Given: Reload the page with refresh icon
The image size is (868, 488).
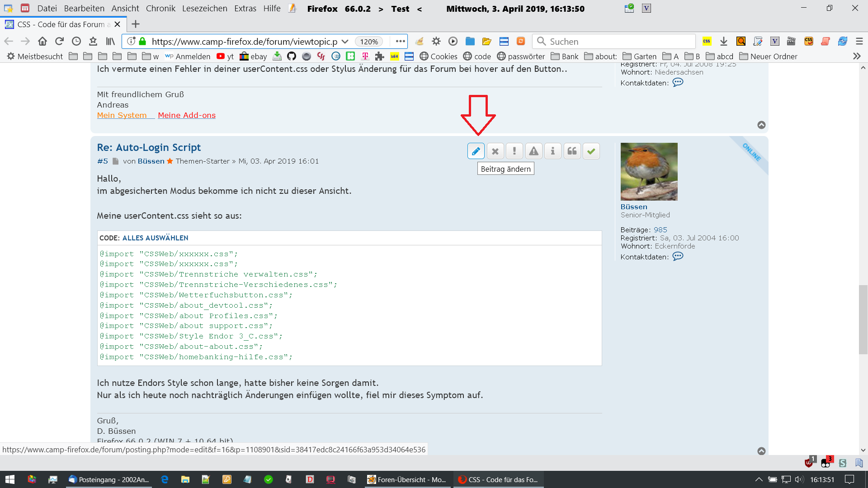Looking at the screenshot, I should [x=59, y=42].
